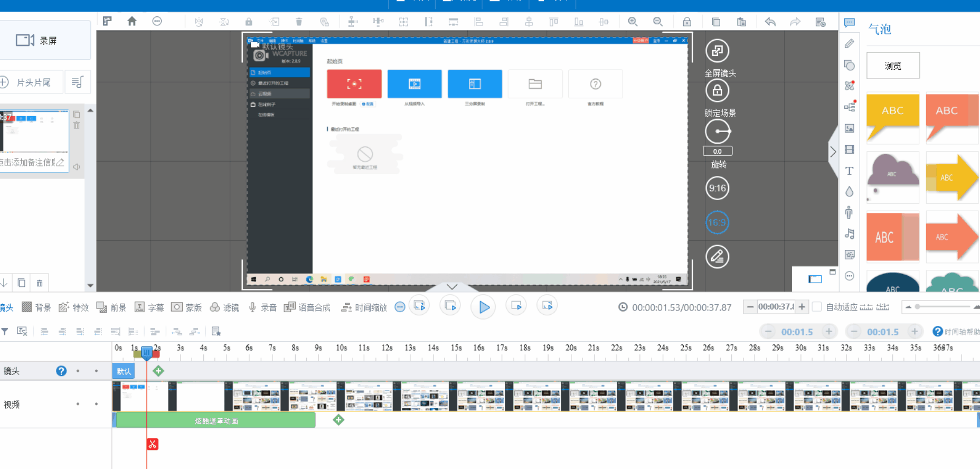Screen dimensions: 980x469
Task: Click the 时间缩放 time scaling button
Action: [x=364, y=307]
